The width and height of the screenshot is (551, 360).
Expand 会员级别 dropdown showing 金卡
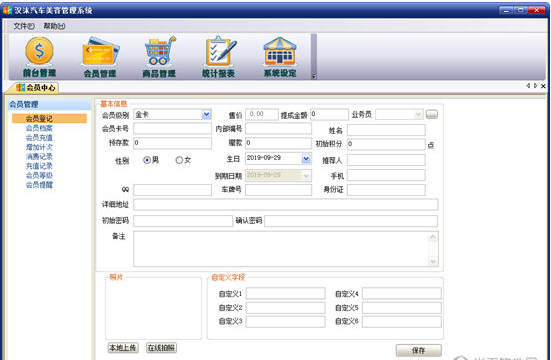tap(206, 114)
